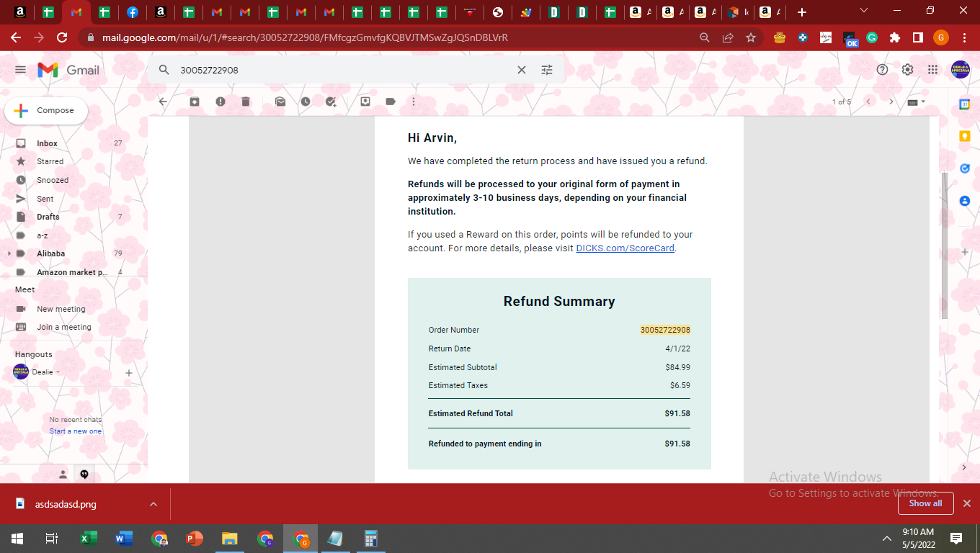Switch to Hangouts contacts tab
Viewport: 980px width, 553px height.
pyautogui.click(x=63, y=474)
